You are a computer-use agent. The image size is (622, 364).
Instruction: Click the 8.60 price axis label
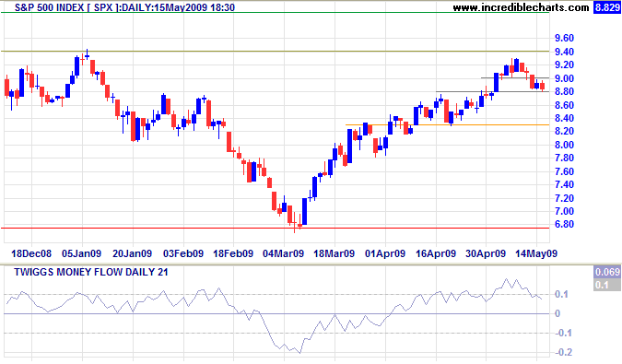click(x=564, y=105)
